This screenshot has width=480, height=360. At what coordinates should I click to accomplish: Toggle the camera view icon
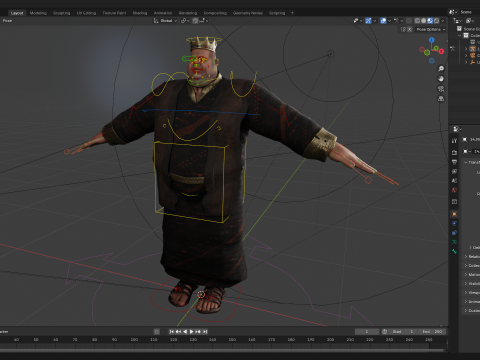pos(441,89)
